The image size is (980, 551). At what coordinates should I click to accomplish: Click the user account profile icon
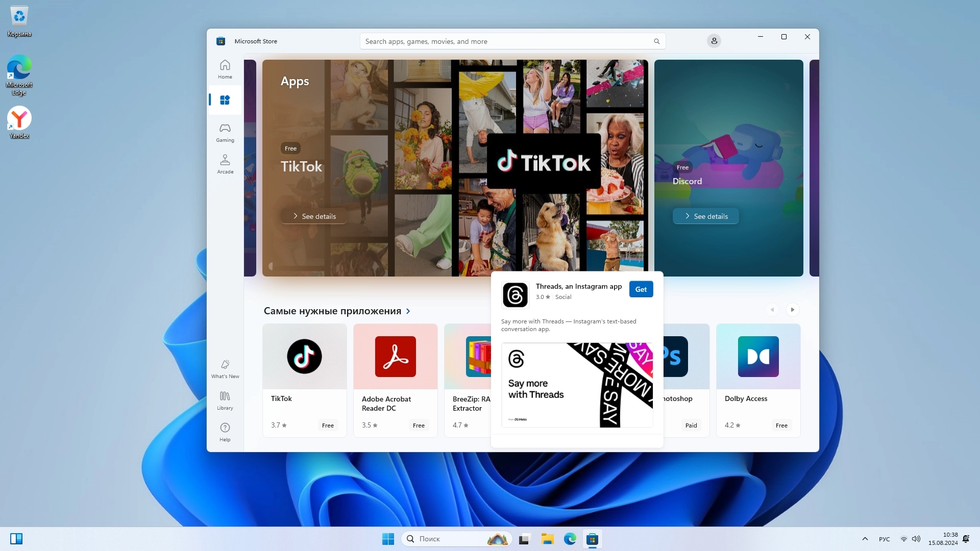tap(714, 41)
